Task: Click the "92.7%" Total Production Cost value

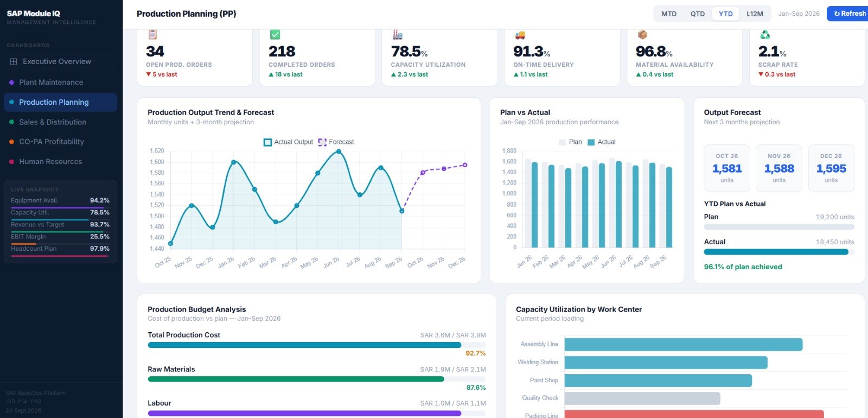Action: tap(476, 353)
